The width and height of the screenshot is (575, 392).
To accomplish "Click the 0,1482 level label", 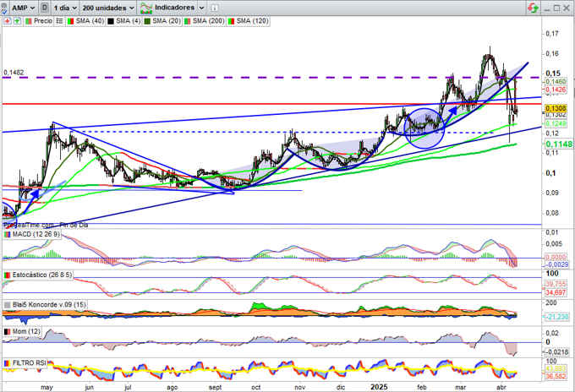I will click(14, 73).
